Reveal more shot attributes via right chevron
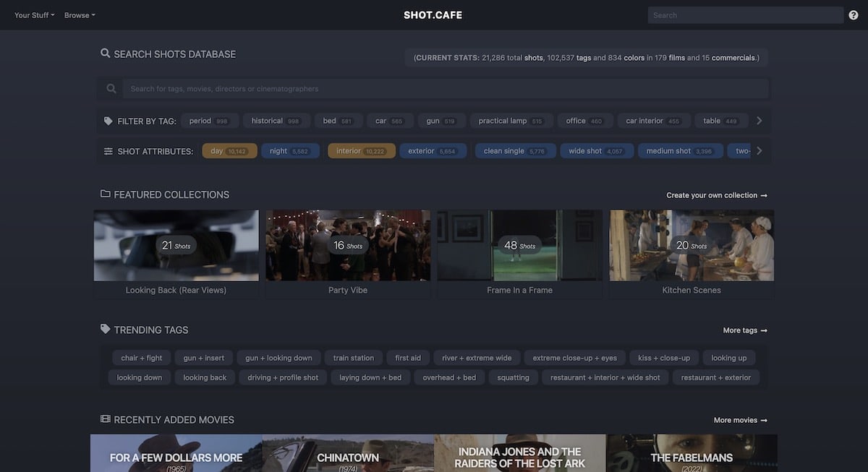The height and width of the screenshot is (472, 868). [759, 150]
